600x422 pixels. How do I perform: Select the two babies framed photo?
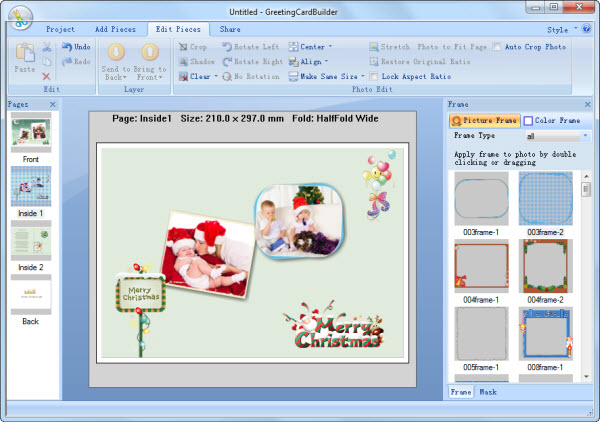click(299, 221)
